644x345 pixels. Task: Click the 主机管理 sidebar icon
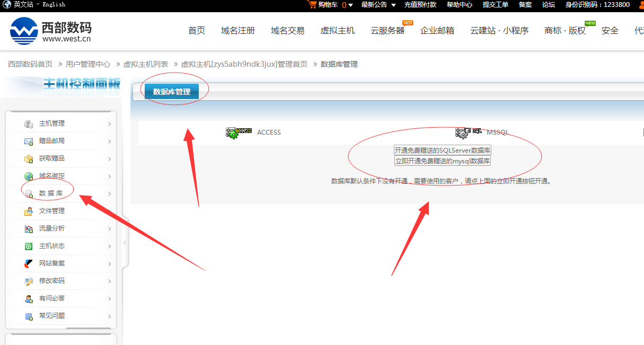[29, 123]
